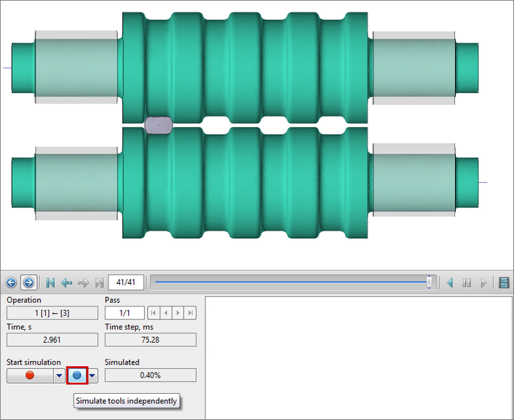Play the simulation backward
Screen dimensions: 514x420
[450, 282]
